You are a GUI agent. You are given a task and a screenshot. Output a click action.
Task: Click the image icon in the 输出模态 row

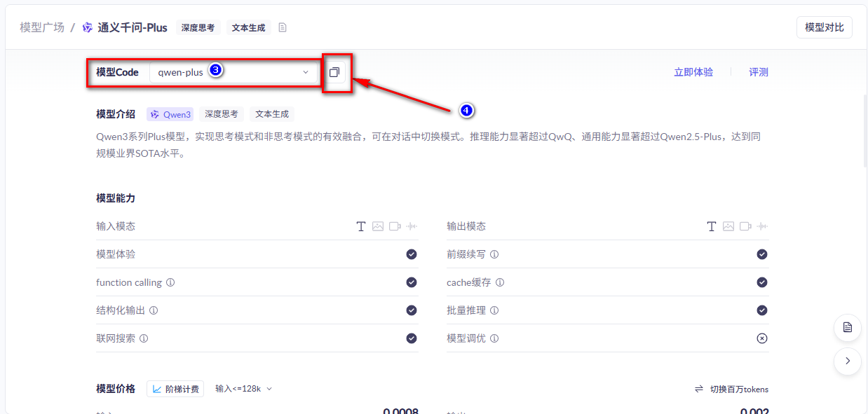pos(728,226)
